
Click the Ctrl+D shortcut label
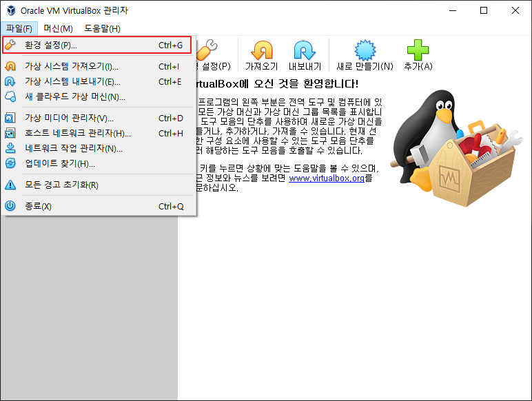[x=171, y=118]
